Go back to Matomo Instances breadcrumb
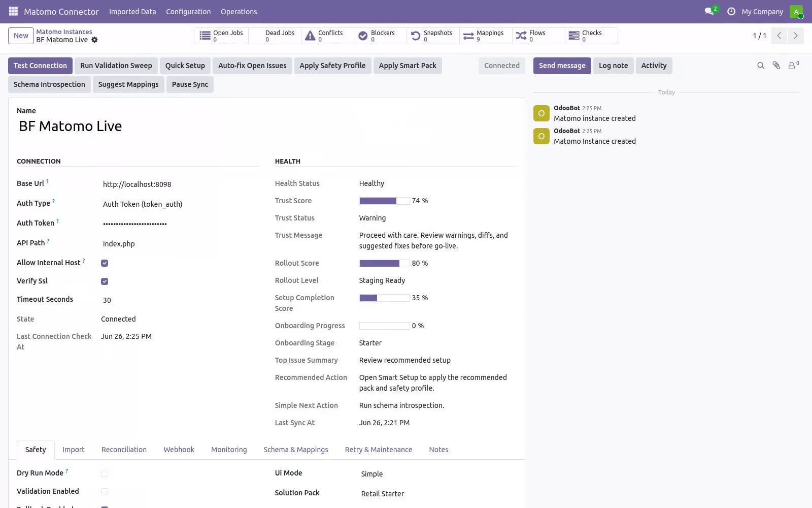The height and width of the screenshot is (508, 812). [x=64, y=31]
